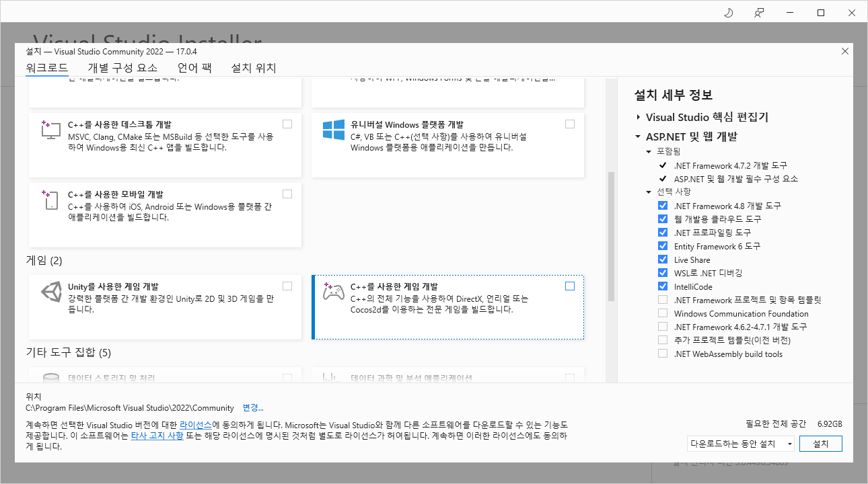Check the C++를 사용한 게임 개발 workload
The width and height of the screenshot is (868, 484).
point(570,286)
